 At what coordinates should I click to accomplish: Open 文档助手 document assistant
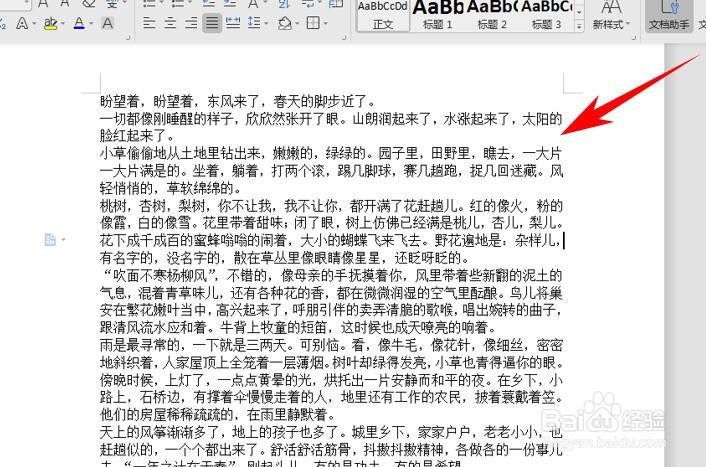(x=669, y=15)
